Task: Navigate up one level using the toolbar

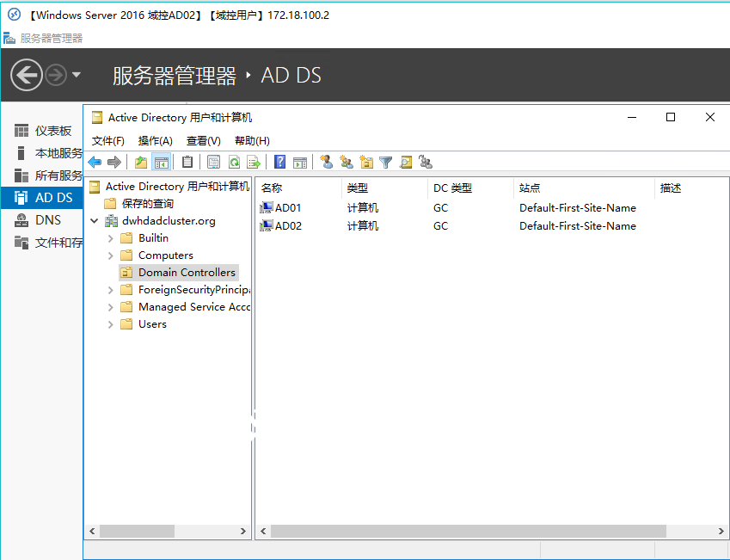Action: click(x=140, y=162)
